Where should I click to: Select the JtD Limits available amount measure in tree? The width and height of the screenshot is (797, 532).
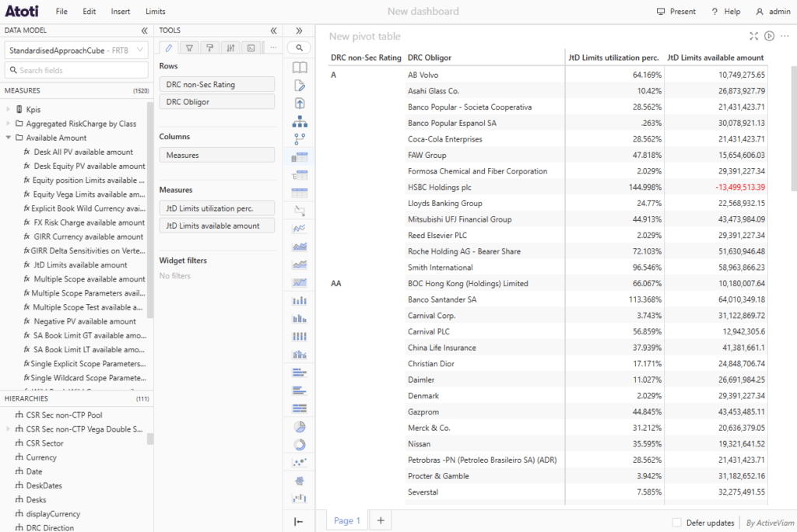(x=80, y=264)
